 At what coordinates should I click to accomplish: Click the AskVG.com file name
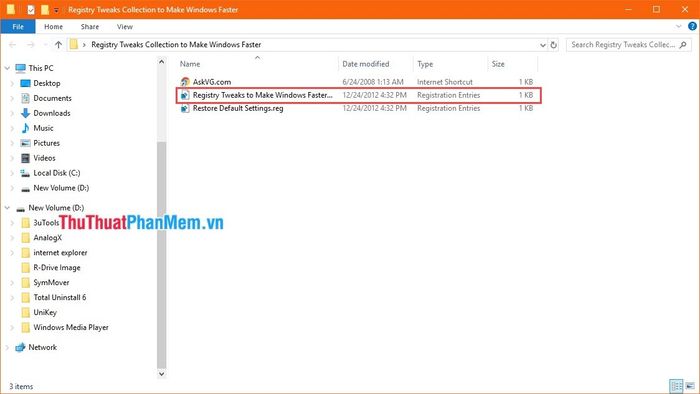tap(212, 82)
